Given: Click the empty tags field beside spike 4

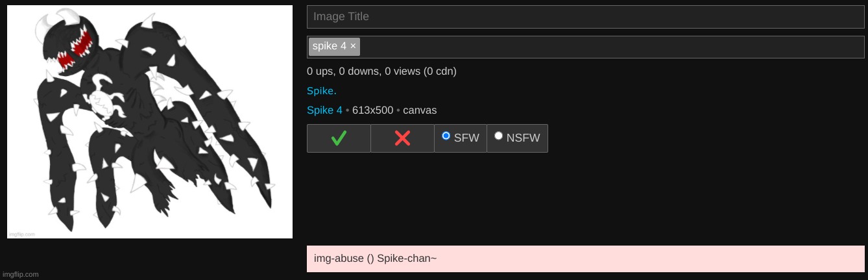Looking at the screenshot, I should tap(612, 47).
